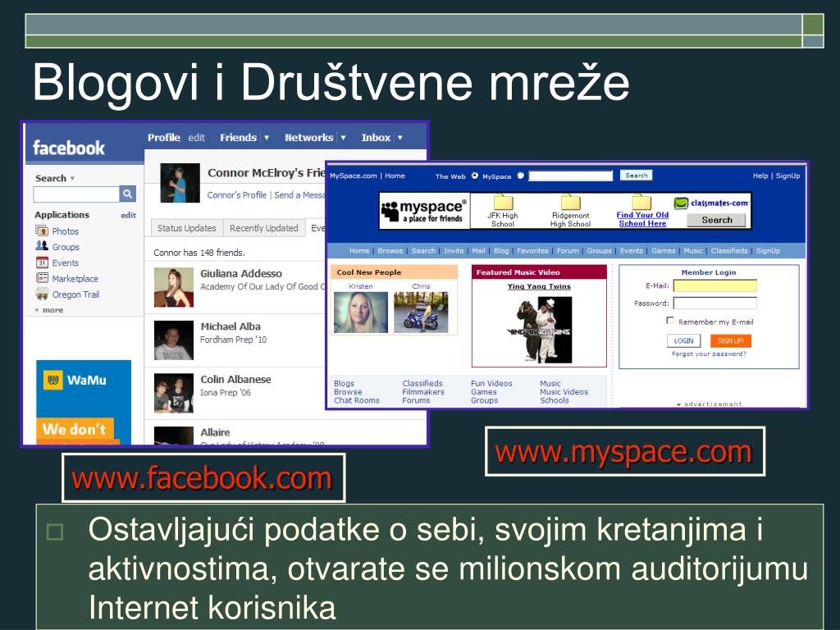Image resolution: width=840 pixels, height=630 pixels.
Task: Click the MySpace E-Mail field
Action: coord(714,285)
